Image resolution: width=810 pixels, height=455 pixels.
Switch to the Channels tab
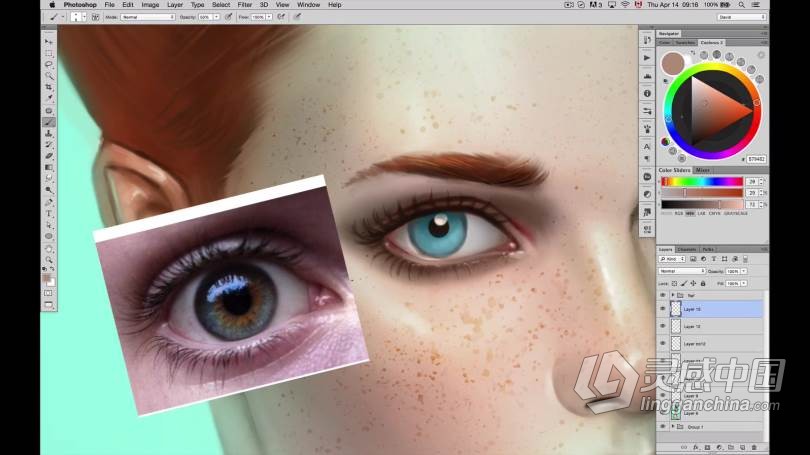point(687,249)
